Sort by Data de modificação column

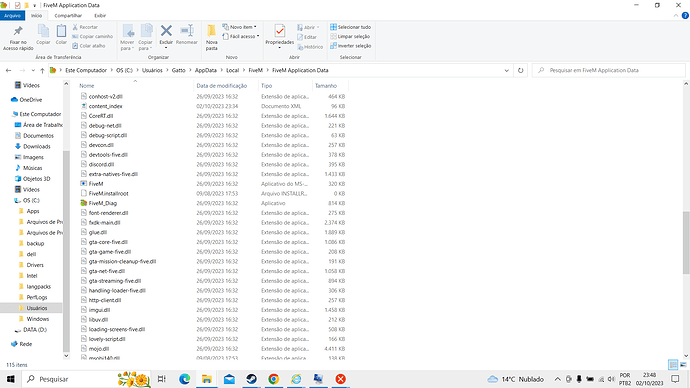(221, 86)
